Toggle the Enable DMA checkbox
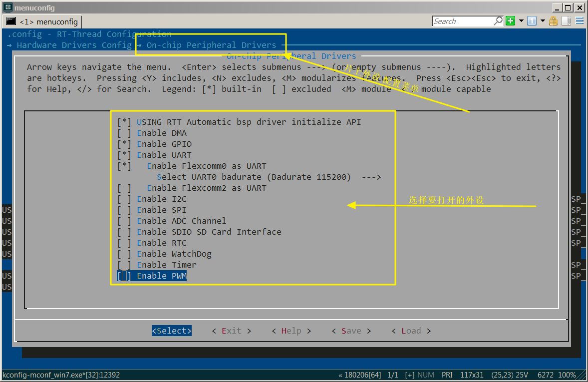This screenshot has height=382, width=588. tap(124, 133)
